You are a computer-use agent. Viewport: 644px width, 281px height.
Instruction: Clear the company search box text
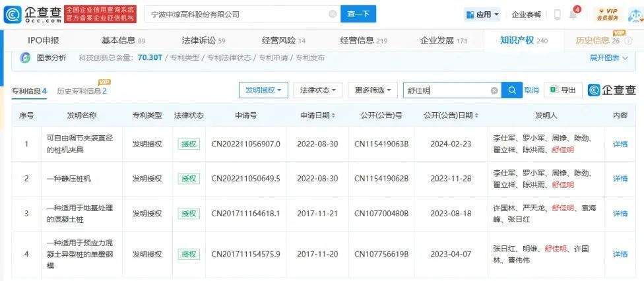pyautogui.click(x=333, y=15)
